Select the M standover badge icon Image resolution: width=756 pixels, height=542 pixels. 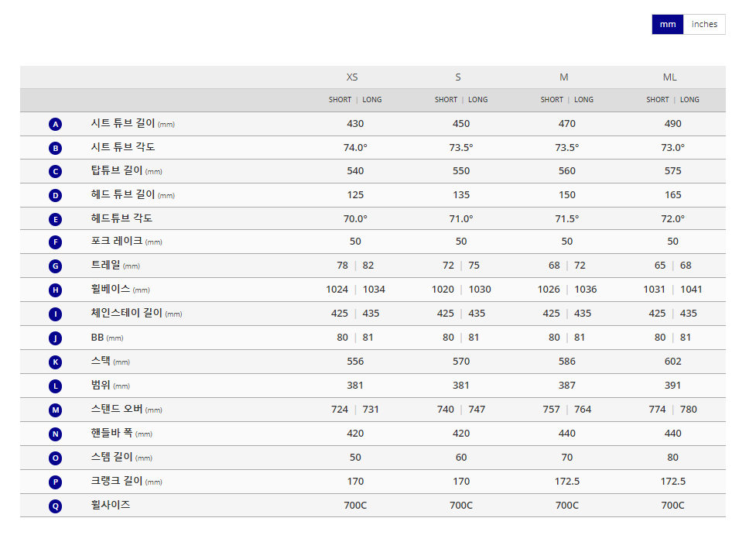[x=55, y=410]
